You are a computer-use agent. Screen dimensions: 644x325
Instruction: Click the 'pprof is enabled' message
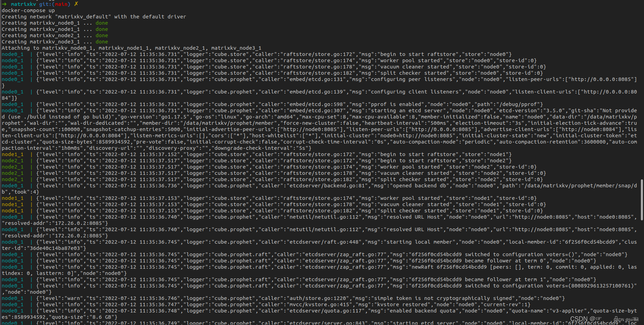(x=396, y=104)
